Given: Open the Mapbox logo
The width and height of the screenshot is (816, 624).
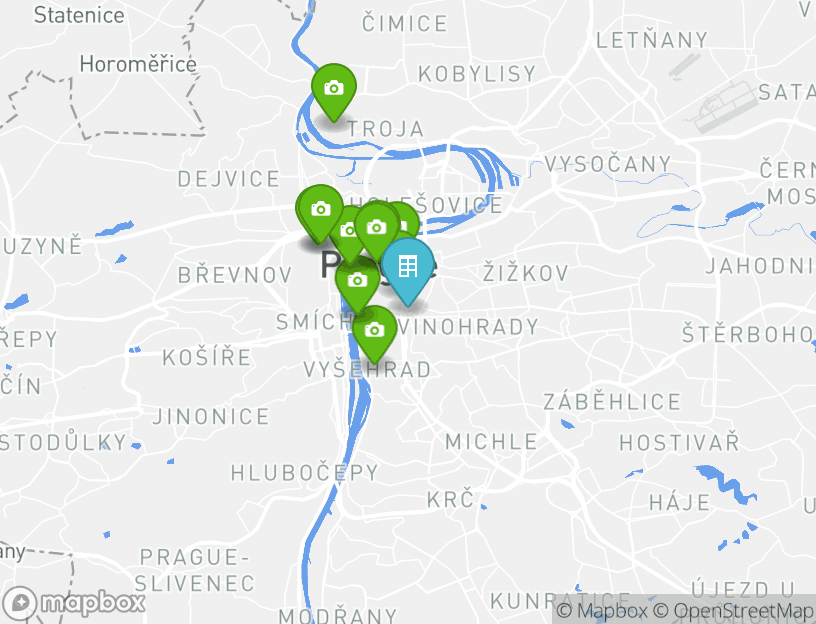Looking at the screenshot, I should coord(73,603).
